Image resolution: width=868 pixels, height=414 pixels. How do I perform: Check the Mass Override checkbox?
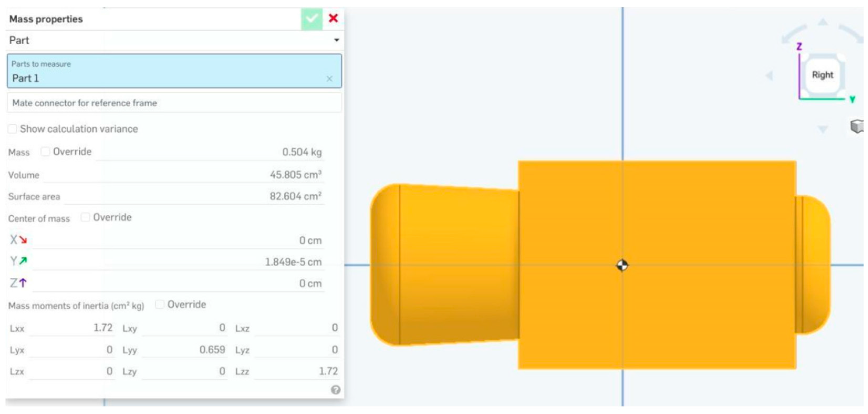[45, 151]
